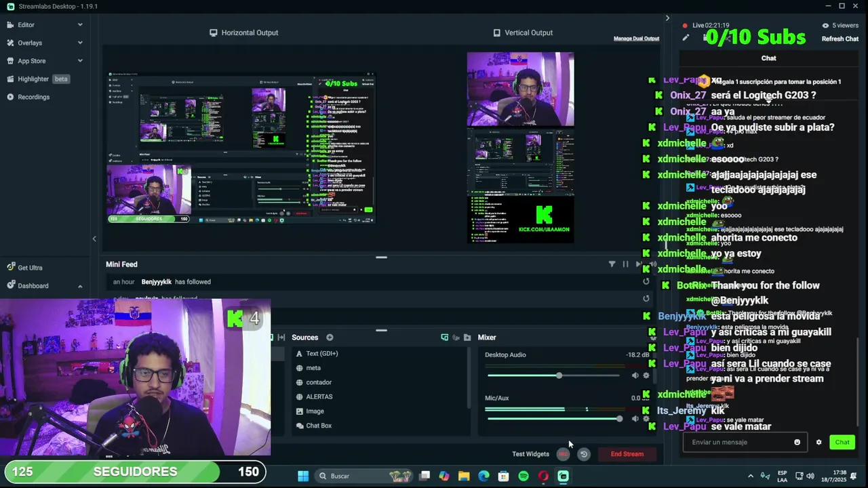
Task: Open File Explorer from the taskbar
Action: (x=464, y=476)
